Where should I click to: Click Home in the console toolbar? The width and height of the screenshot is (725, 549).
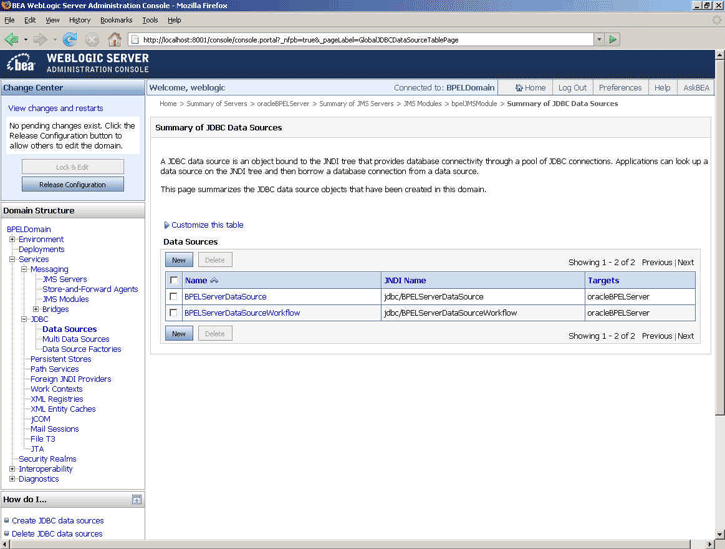click(x=530, y=88)
